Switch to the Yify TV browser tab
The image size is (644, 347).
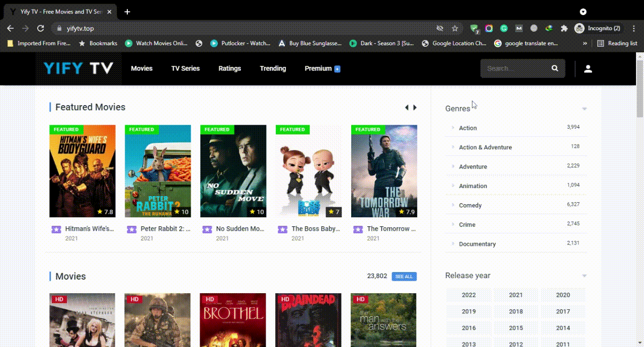click(x=60, y=12)
